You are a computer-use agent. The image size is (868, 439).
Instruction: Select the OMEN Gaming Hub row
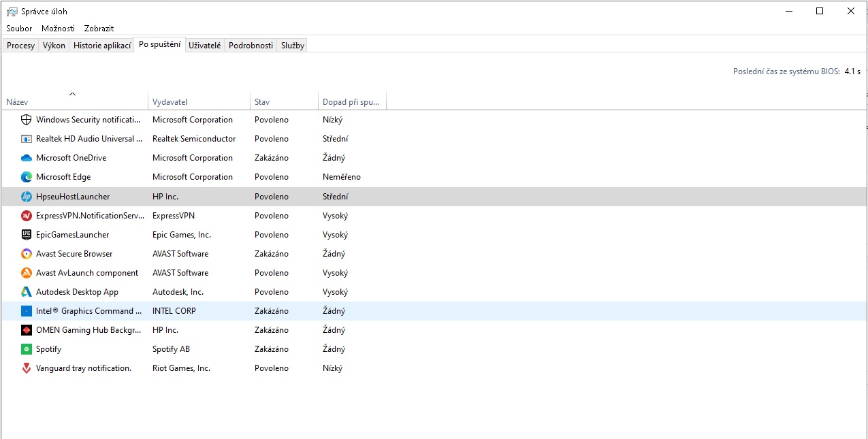[x=89, y=330]
